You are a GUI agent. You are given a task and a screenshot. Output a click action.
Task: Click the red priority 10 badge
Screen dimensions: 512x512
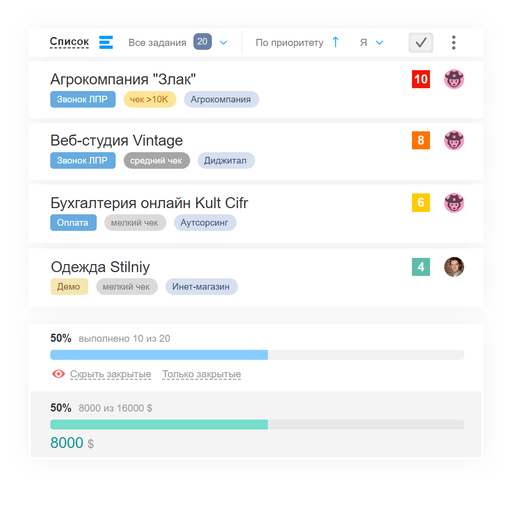pos(421,79)
